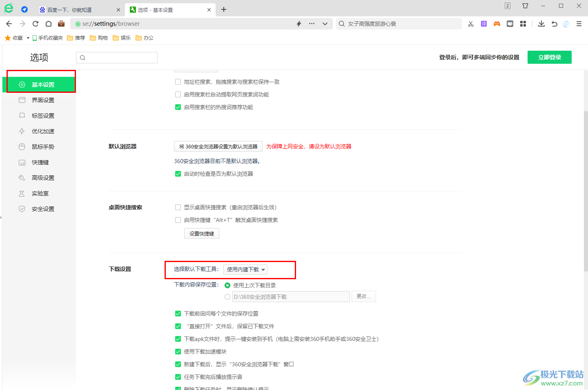Select 基本设置 in the sidebar
This screenshot has width=588, height=390.
[39, 85]
